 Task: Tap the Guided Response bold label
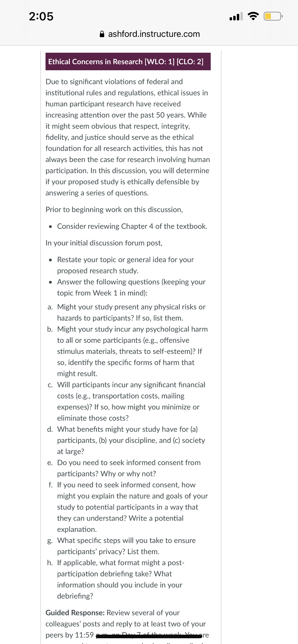pyautogui.click(x=75, y=613)
